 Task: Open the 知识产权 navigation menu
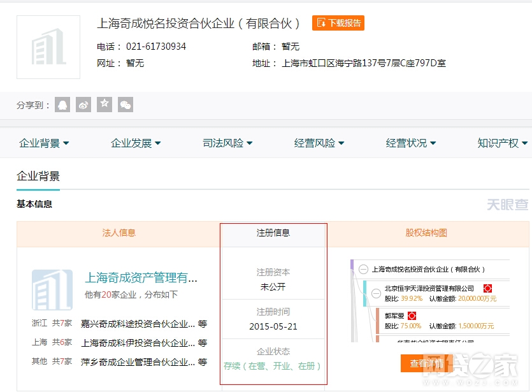(503, 143)
